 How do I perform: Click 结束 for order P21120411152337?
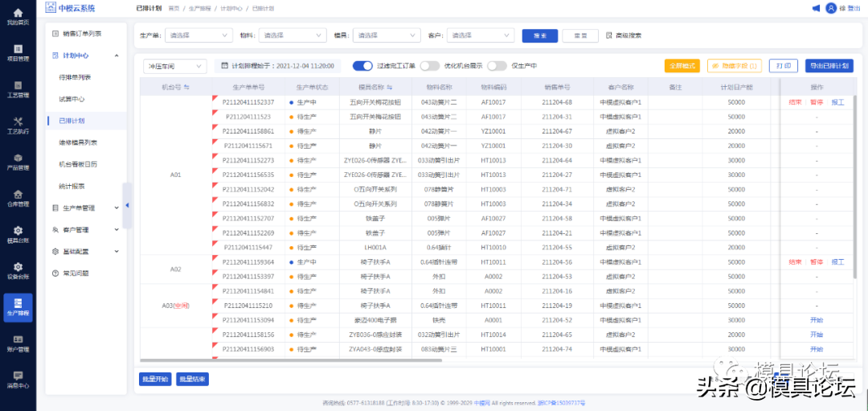pos(795,102)
